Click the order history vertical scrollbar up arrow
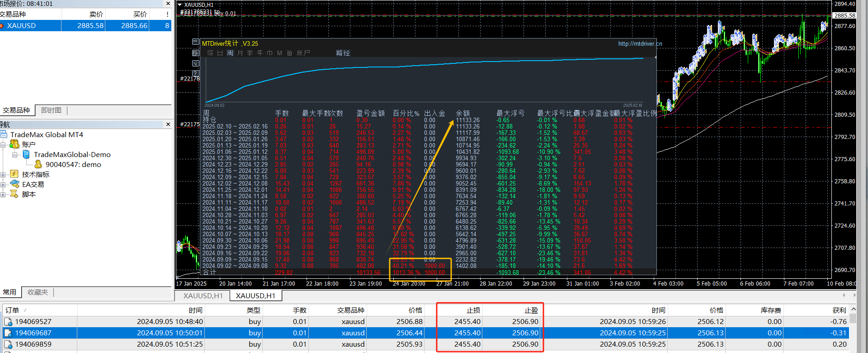The height and width of the screenshot is (353, 868). click(x=853, y=310)
